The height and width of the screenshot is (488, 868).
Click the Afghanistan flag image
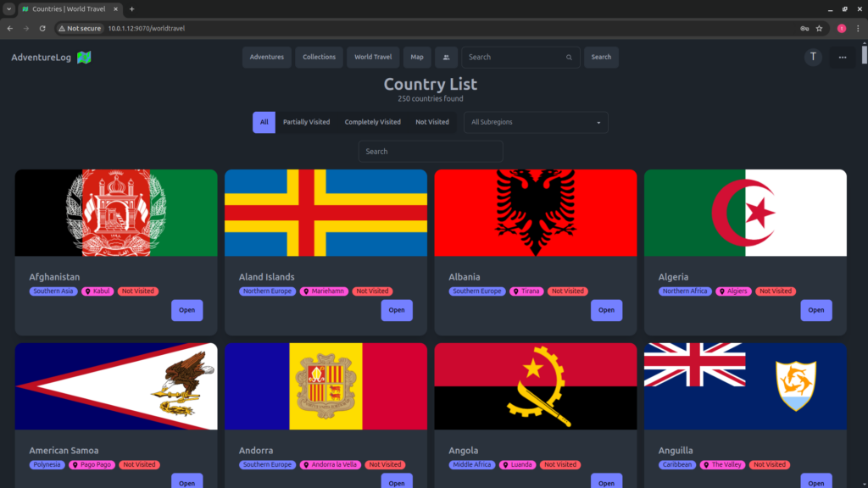116,213
